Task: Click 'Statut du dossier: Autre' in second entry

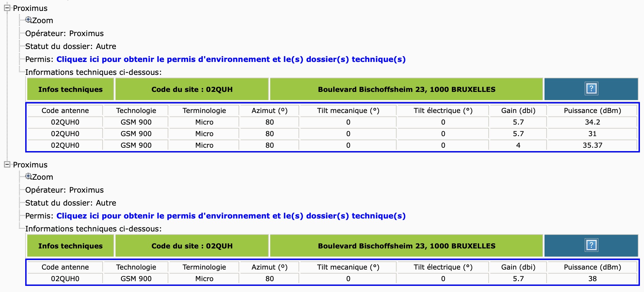Action: point(71,203)
